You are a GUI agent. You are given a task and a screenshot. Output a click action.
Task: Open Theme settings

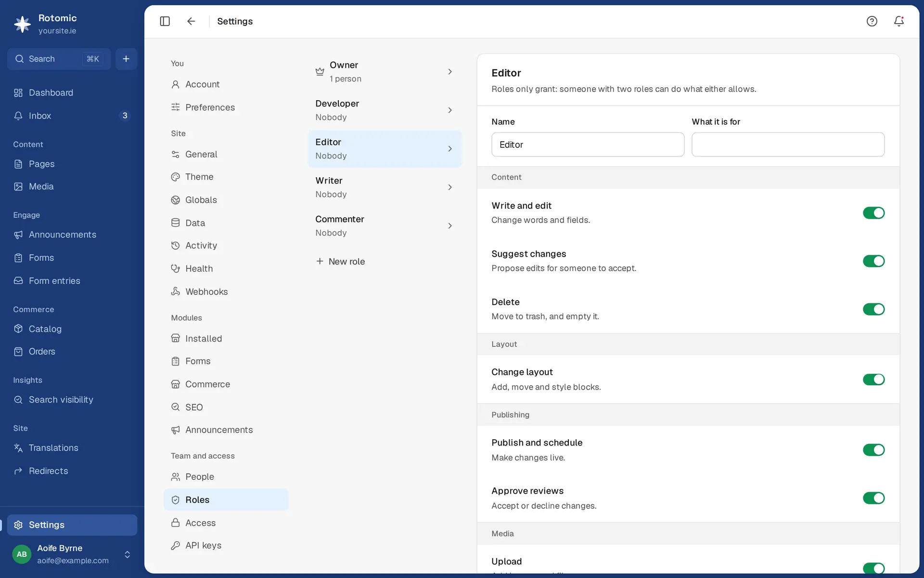click(226, 177)
